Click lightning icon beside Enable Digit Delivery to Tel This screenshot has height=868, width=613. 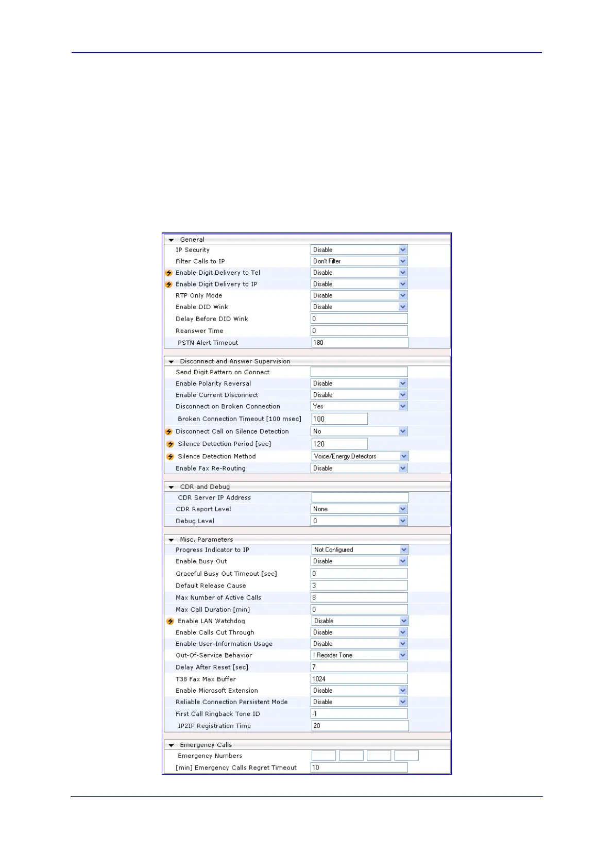pos(168,273)
